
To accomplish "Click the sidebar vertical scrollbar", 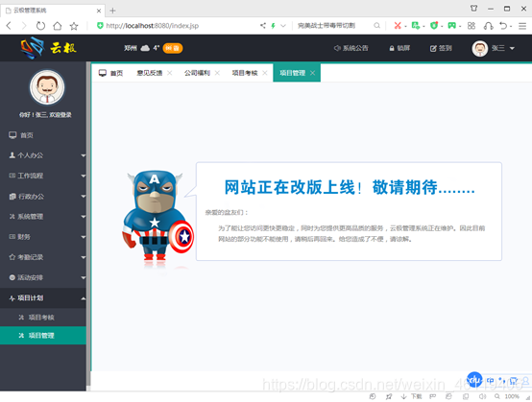I will [x=88, y=224].
